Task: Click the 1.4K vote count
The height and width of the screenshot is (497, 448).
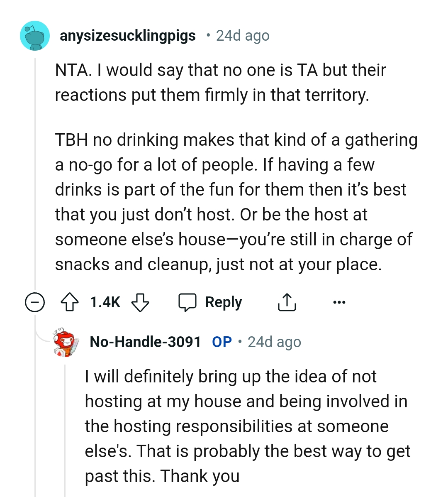Action: (105, 302)
